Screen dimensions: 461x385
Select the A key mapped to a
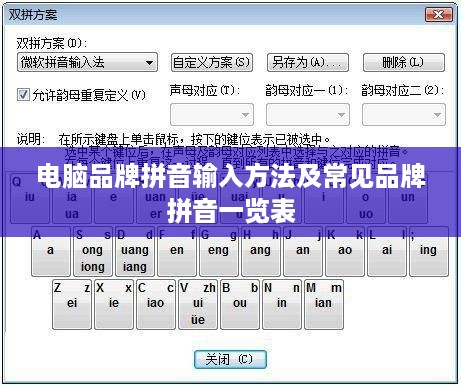click(x=51, y=252)
